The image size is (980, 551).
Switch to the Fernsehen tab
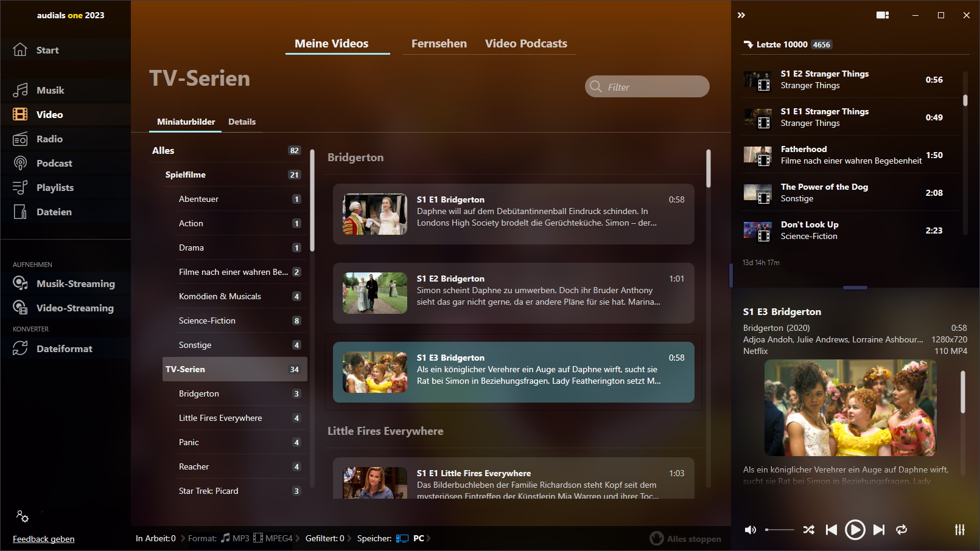439,44
